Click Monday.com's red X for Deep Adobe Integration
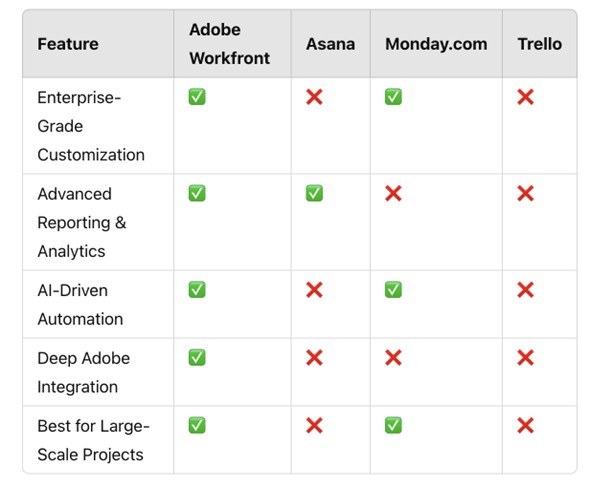The image size is (590, 488). (x=393, y=357)
